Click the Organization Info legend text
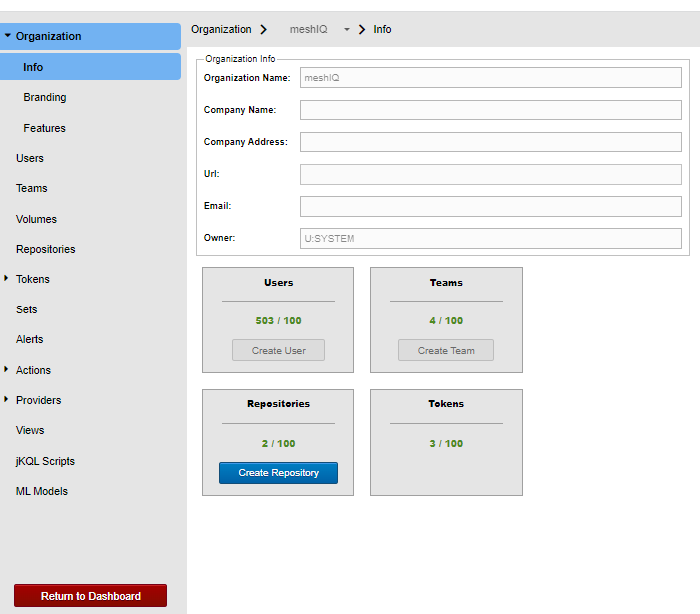Image resolution: width=700 pixels, height=614 pixels. pyautogui.click(x=240, y=59)
